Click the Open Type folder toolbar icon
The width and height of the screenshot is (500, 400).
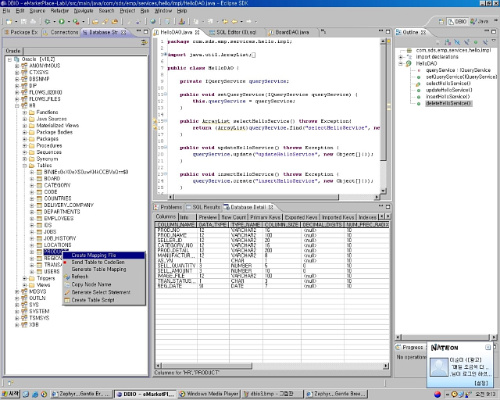[x=95, y=22]
